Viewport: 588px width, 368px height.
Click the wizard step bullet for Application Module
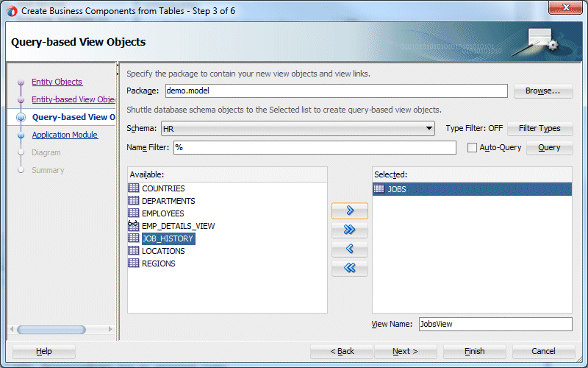coord(21,135)
